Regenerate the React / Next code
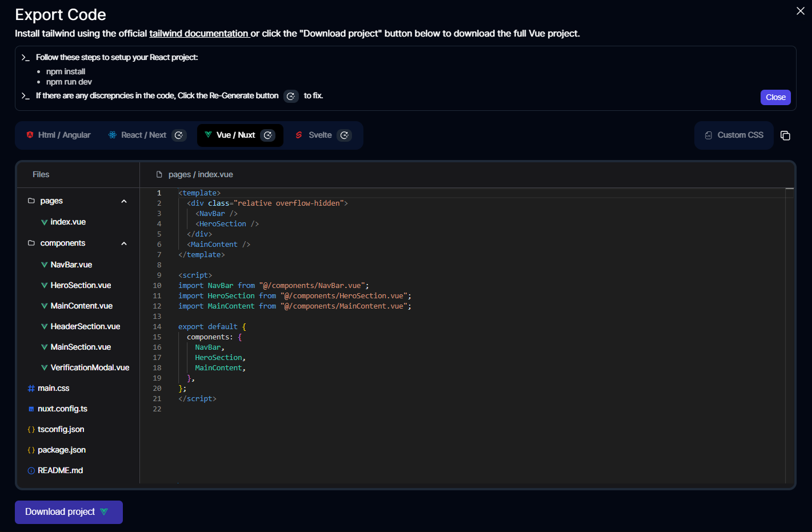Screen dimensions: 812x532 point(179,135)
